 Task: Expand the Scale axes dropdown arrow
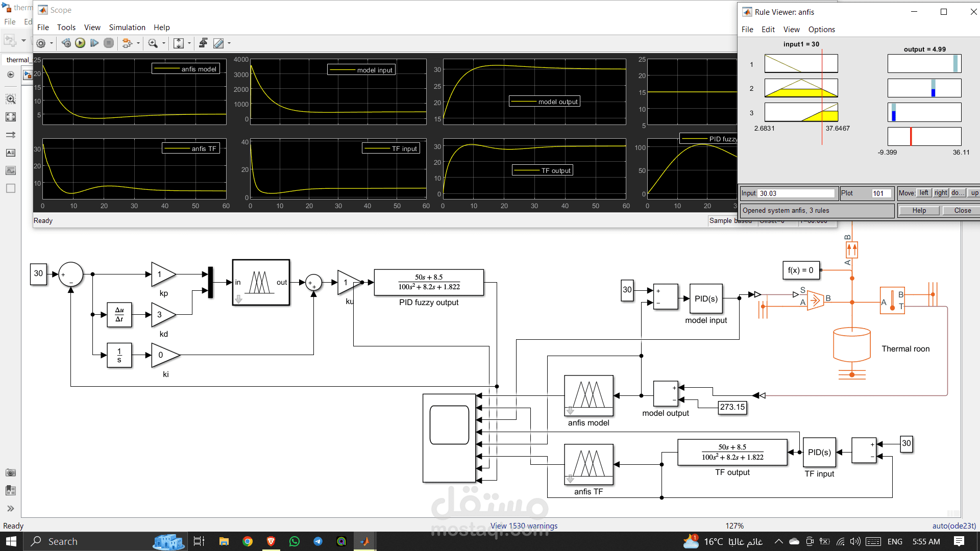pyautogui.click(x=189, y=43)
